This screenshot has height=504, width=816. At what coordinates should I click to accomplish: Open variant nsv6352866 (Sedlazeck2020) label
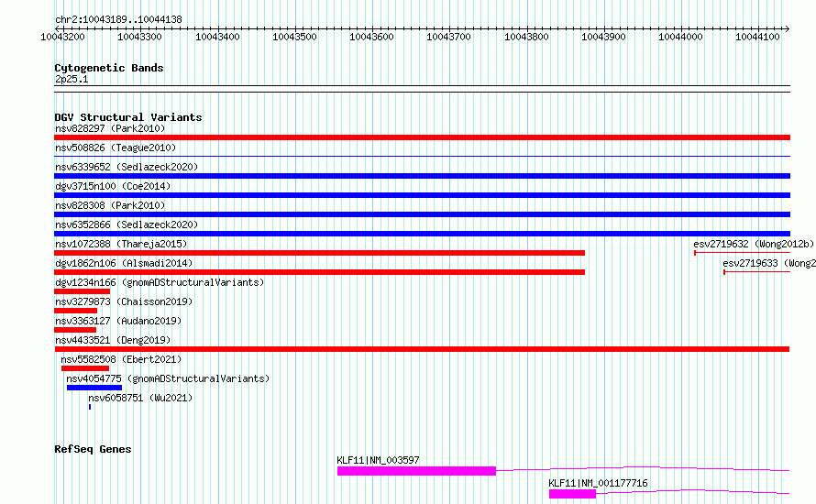(x=127, y=225)
